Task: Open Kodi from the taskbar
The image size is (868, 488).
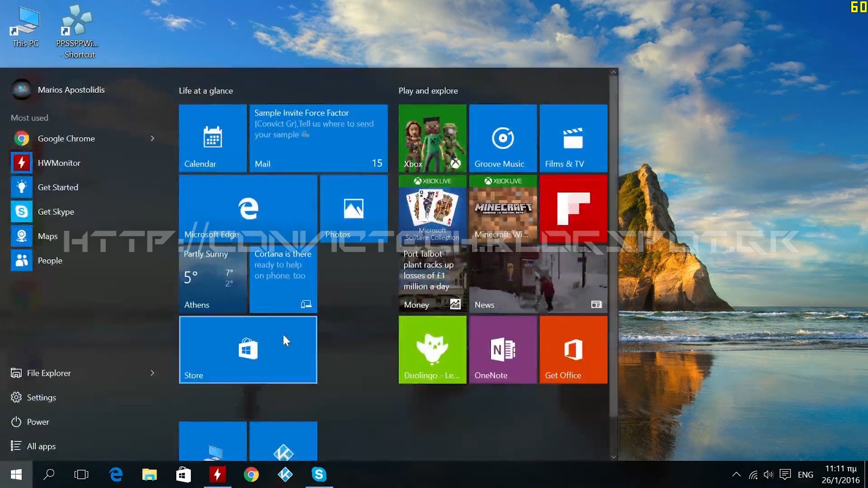Action: 285,474
